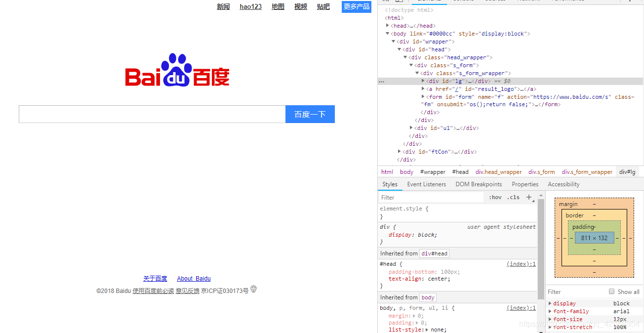Collapse the div id="wrapper" node
This screenshot has width=644, height=333.
394,42
